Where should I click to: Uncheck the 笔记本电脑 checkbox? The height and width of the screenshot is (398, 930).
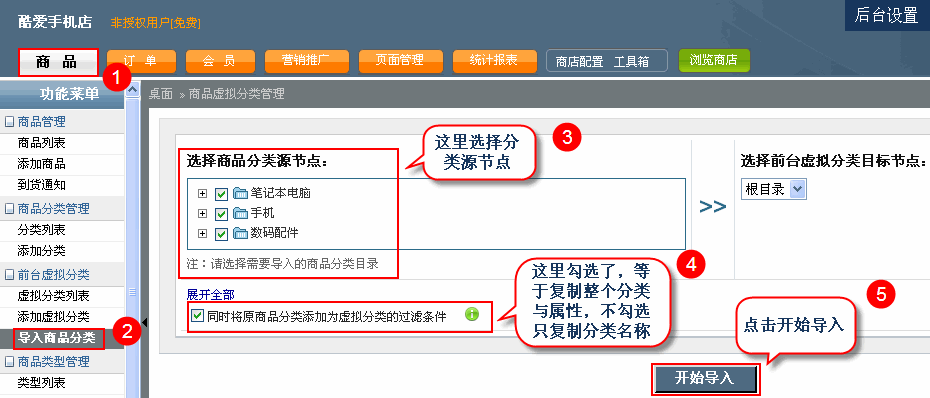[x=222, y=194]
